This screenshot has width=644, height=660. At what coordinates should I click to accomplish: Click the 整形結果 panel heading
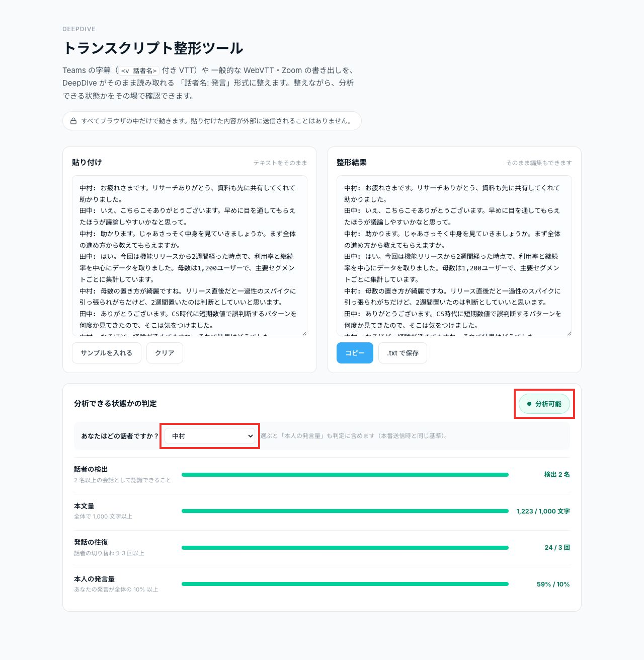click(352, 162)
